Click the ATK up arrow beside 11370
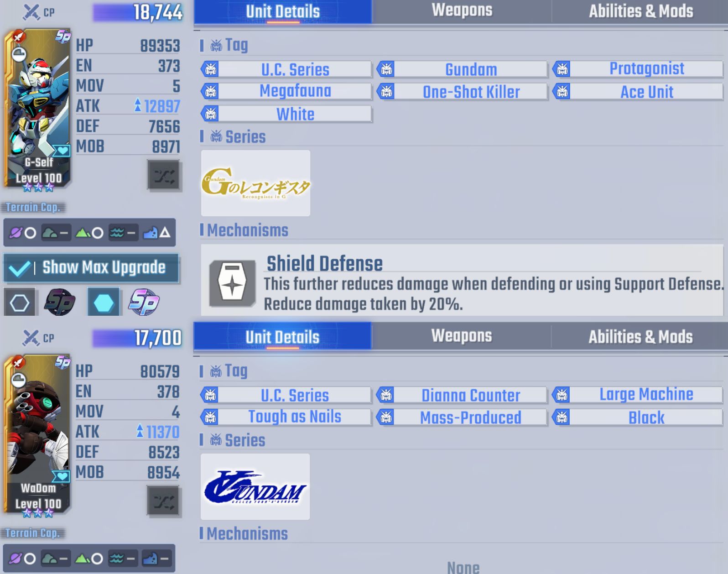Image resolution: width=728 pixels, height=574 pixels. 140,431
